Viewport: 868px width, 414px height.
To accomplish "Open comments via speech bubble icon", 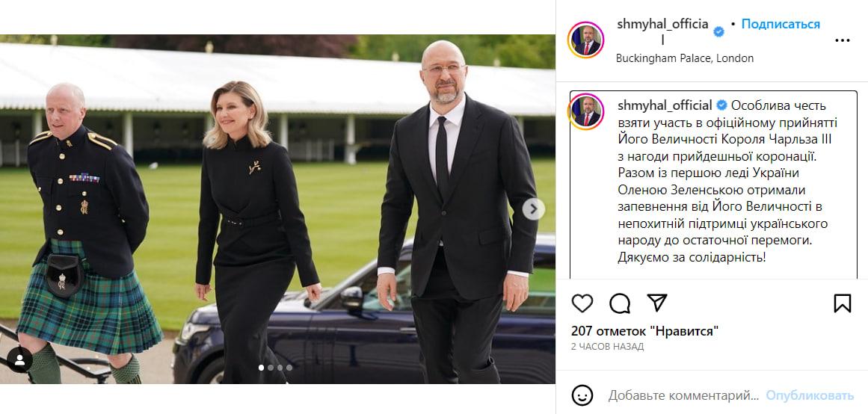I will [620, 303].
